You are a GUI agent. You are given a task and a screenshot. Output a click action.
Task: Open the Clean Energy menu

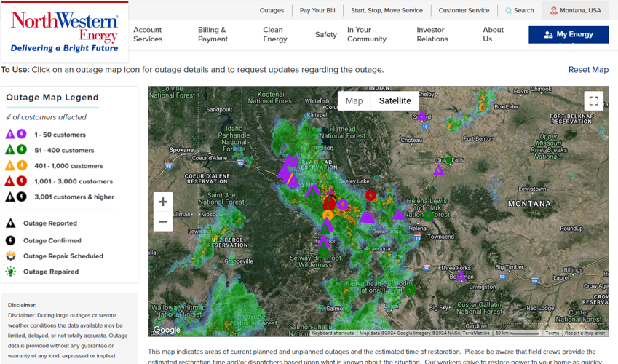pos(275,34)
